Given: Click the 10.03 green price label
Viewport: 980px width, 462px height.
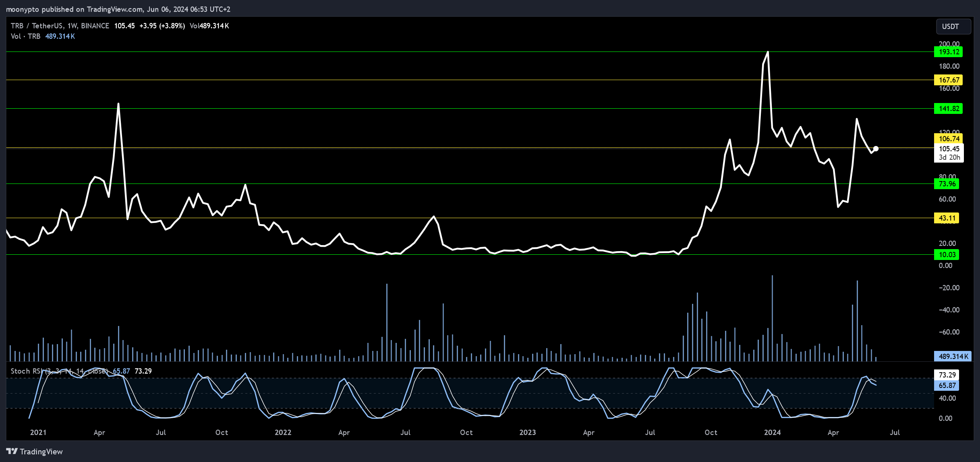Looking at the screenshot, I should pos(947,255).
